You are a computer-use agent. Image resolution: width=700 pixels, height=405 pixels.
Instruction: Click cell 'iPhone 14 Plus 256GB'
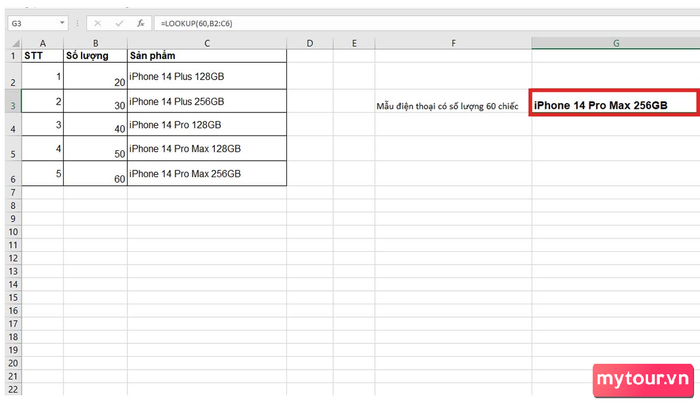click(207, 101)
